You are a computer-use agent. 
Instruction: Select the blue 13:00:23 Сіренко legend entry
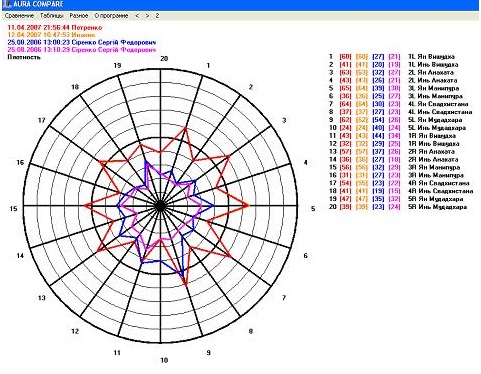[82, 42]
